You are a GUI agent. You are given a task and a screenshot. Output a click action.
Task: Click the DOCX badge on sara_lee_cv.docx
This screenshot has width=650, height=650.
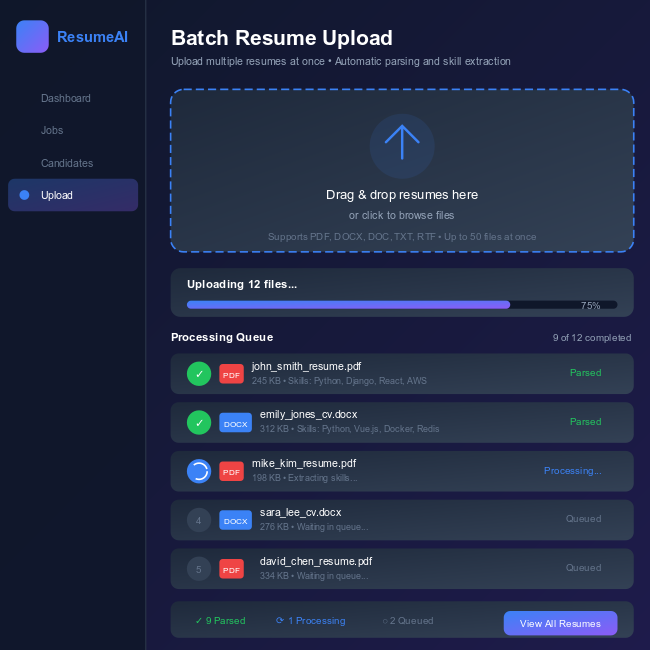235,520
